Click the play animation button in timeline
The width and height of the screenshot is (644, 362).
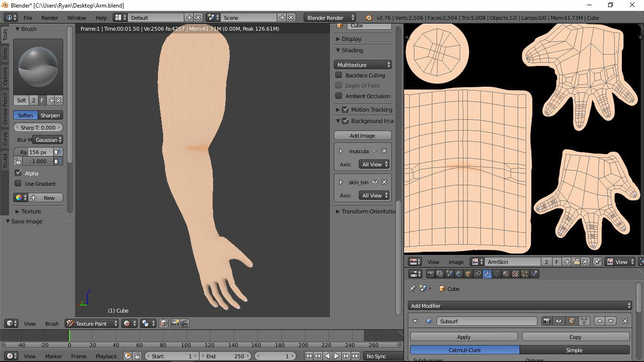[x=337, y=356]
